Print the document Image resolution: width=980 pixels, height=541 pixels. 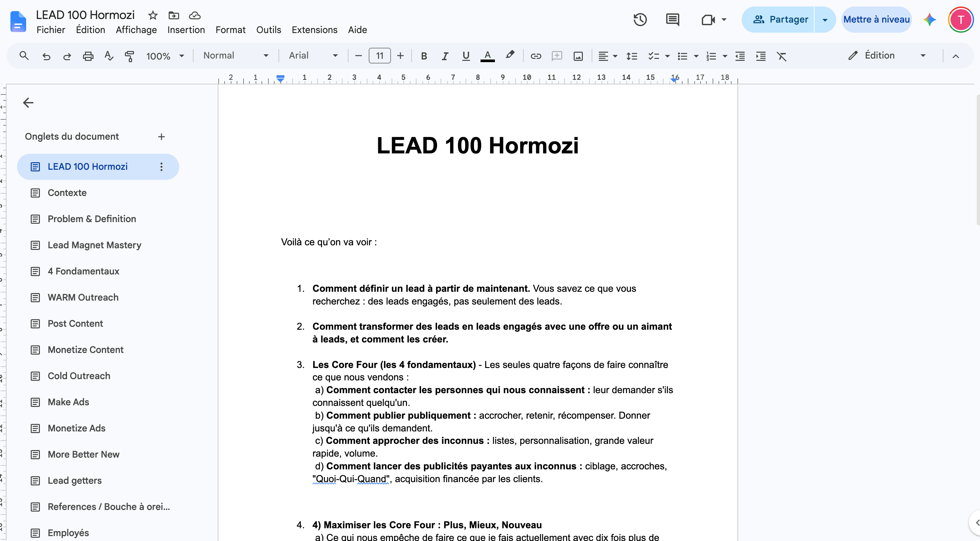coord(88,56)
